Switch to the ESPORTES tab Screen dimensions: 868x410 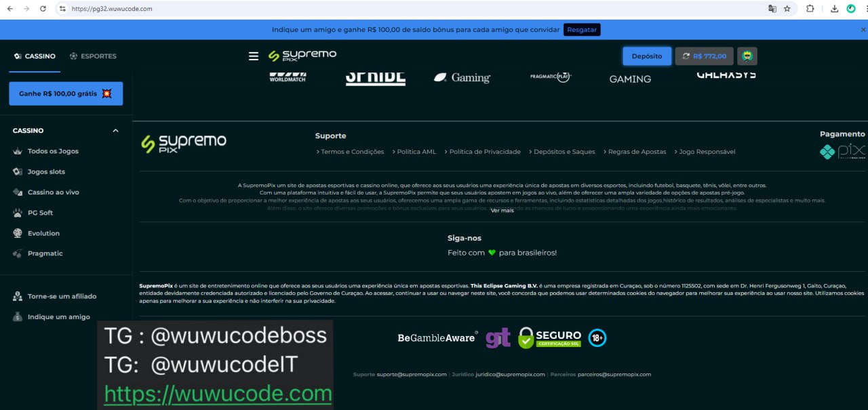(x=93, y=56)
